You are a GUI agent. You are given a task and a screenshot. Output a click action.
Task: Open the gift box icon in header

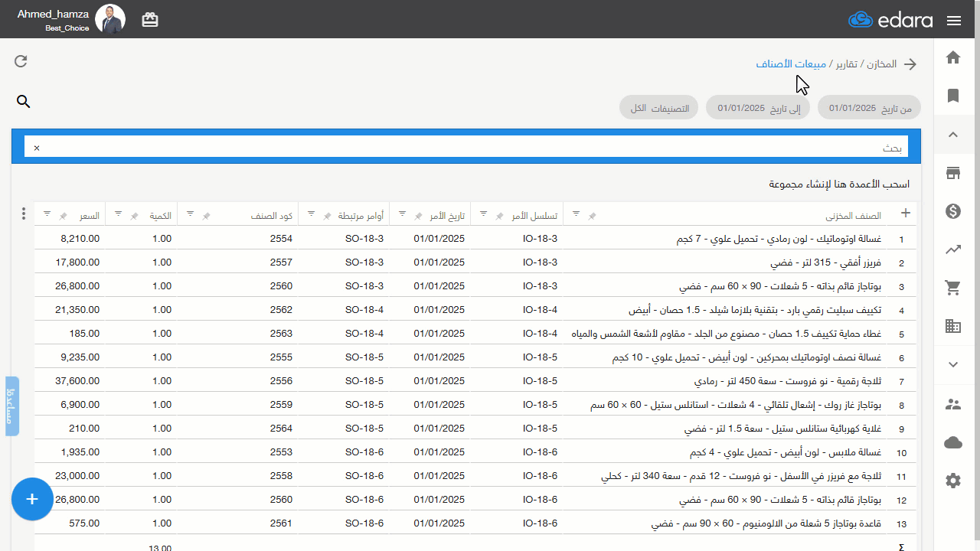point(150,20)
